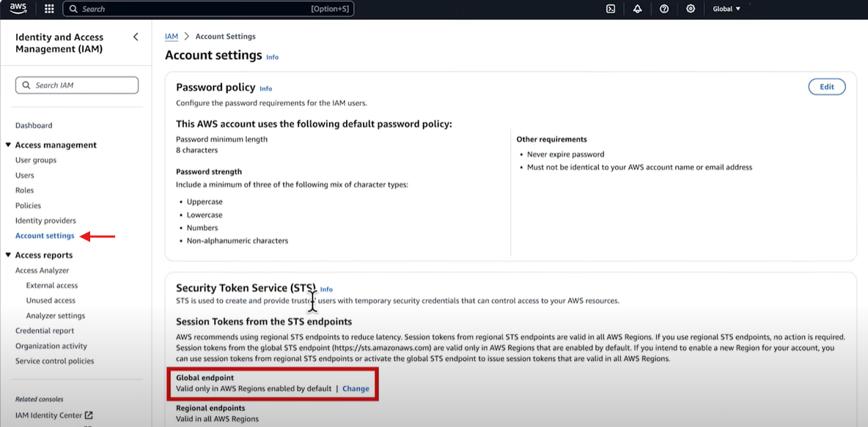
Task: Open Access Analyzer in the sidebar
Action: click(x=42, y=270)
